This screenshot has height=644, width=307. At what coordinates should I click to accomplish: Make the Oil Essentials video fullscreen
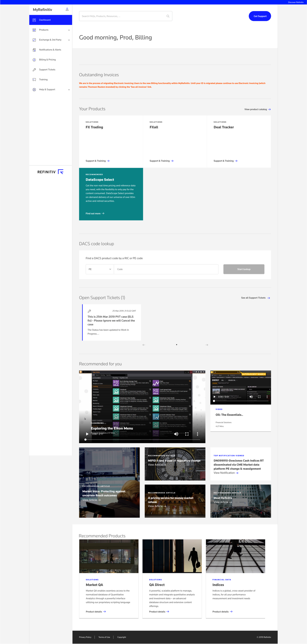pos(259,397)
